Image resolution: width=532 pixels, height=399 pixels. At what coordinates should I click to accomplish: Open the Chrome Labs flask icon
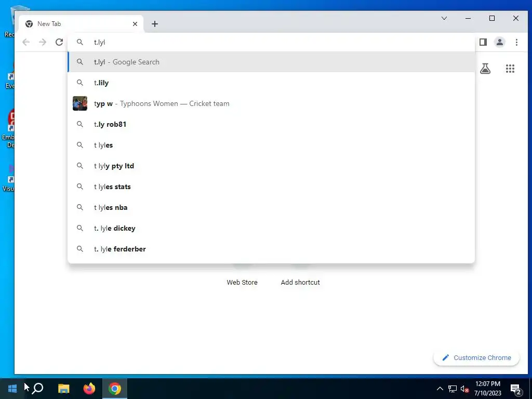(x=485, y=69)
